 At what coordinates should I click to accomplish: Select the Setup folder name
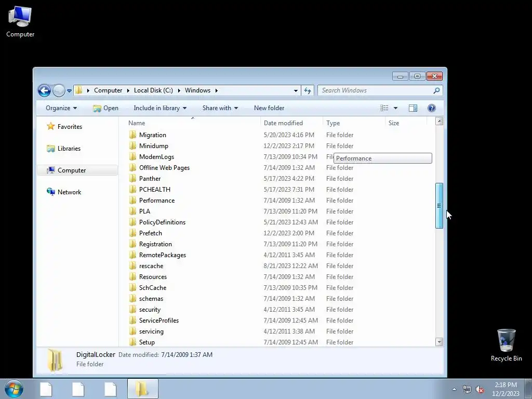click(x=147, y=342)
